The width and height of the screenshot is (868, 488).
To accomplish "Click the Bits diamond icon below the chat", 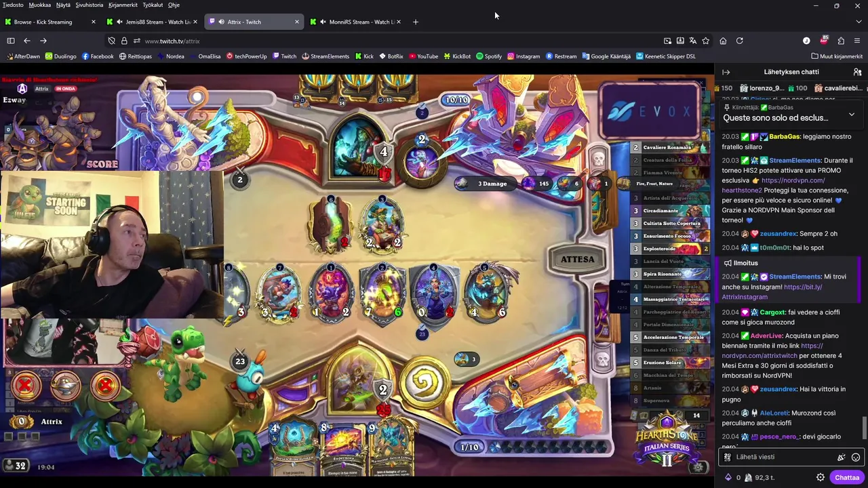I will coord(729,477).
